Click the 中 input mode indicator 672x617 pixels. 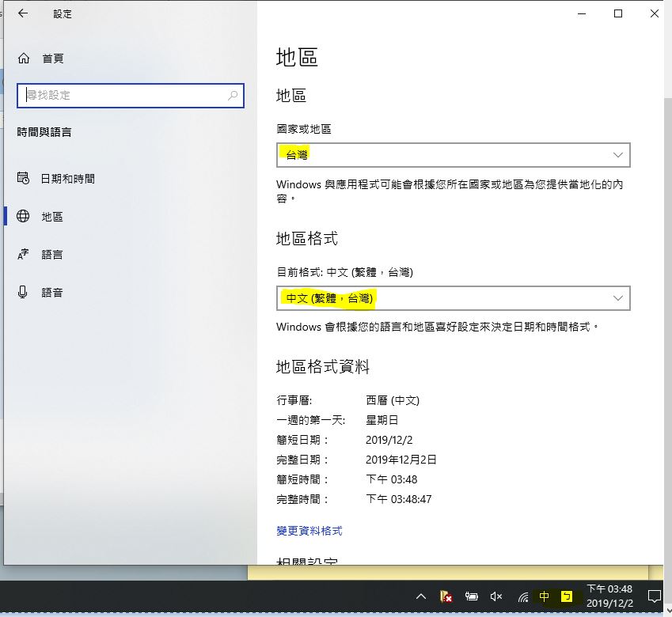544,596
